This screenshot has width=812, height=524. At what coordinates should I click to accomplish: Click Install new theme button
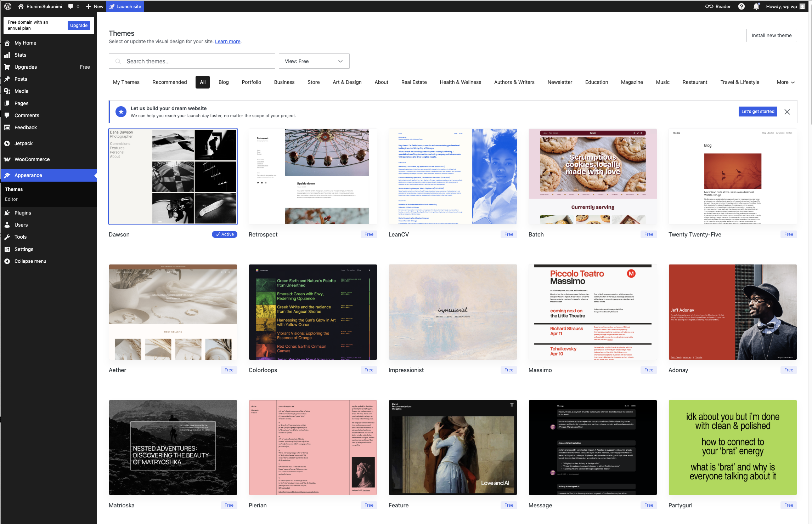click(771, 35)
